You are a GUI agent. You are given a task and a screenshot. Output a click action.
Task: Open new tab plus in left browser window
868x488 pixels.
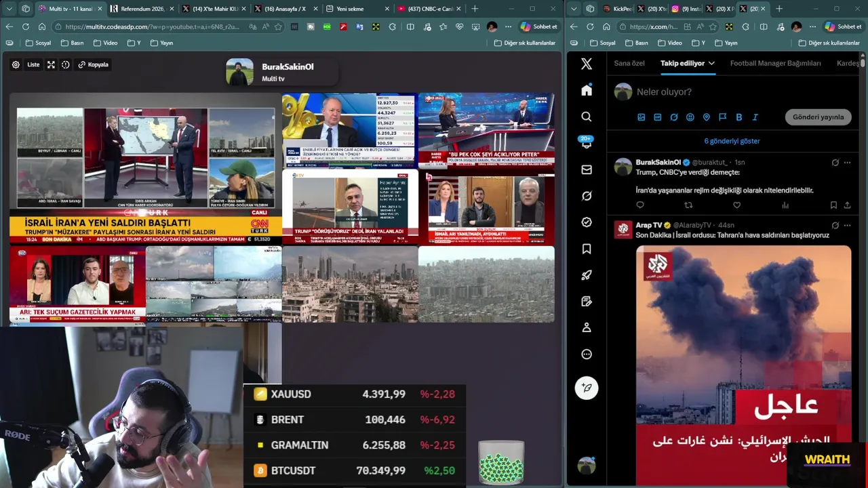click(x=475, y=9)
